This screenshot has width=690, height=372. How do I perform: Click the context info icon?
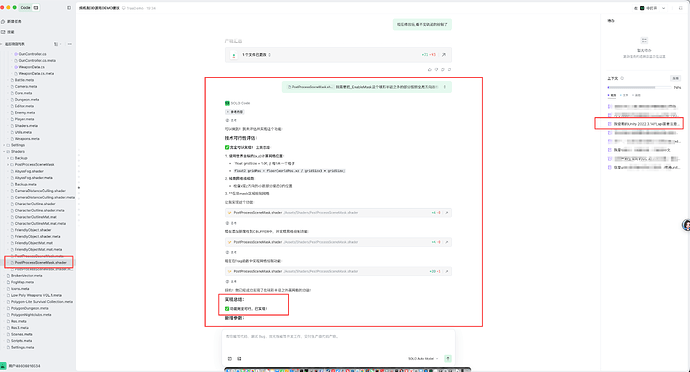pos(622,78)
